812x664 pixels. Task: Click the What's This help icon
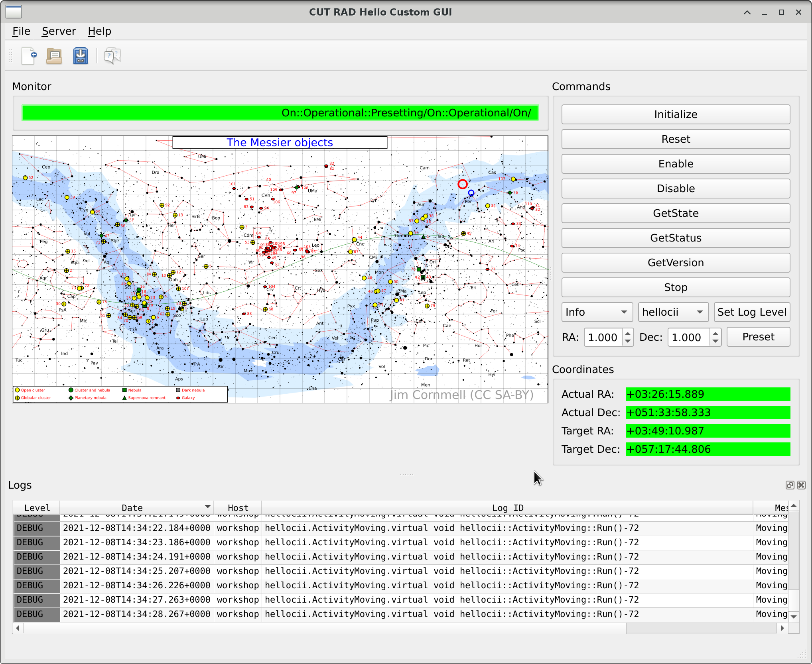pyautogui.click(x=112, y=56)
